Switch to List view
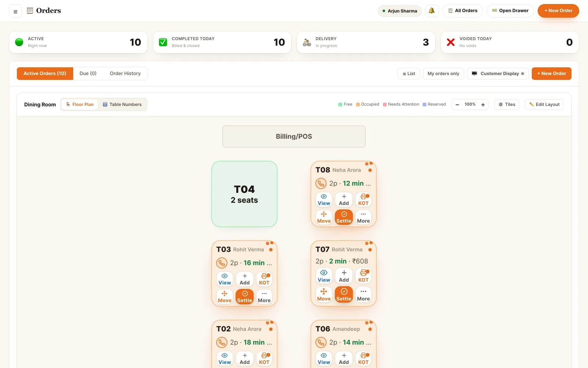The width and height of the screenshot is (588, 368). pos(409,74)
